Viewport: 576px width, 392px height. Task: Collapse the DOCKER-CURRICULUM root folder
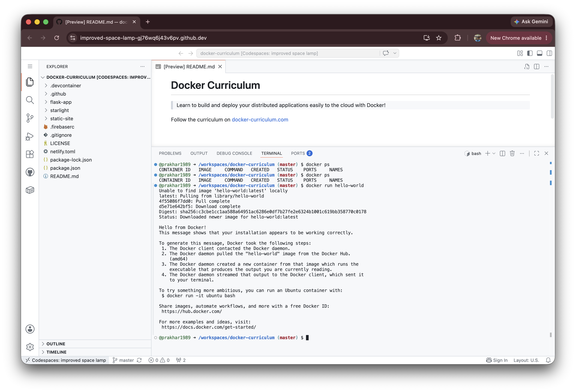[x=95, y=77]
